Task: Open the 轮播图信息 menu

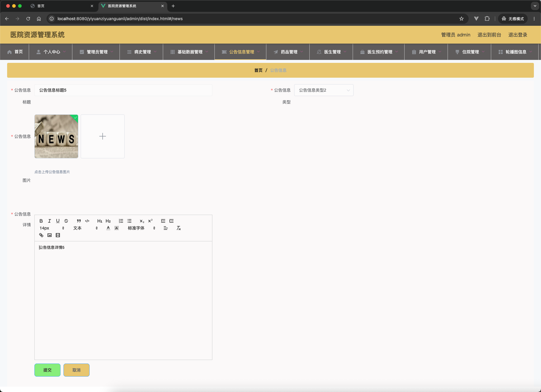Action: (515, 52)
